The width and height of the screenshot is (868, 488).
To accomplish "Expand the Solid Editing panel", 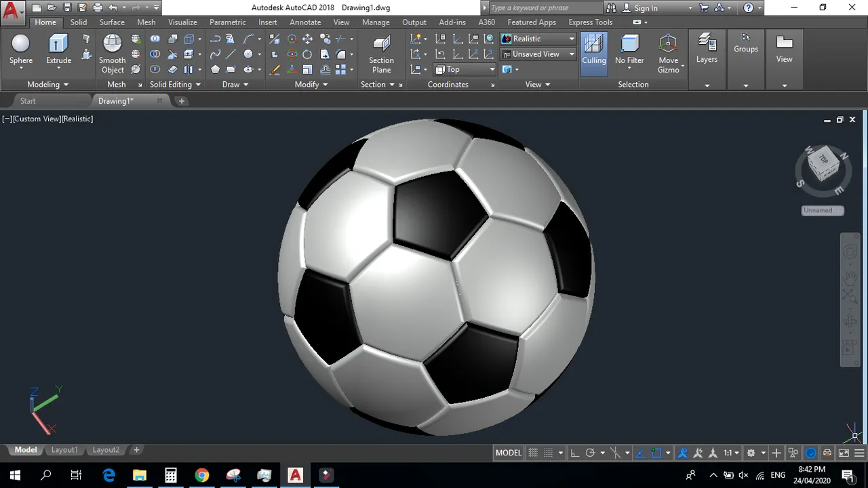I will 175,85.
